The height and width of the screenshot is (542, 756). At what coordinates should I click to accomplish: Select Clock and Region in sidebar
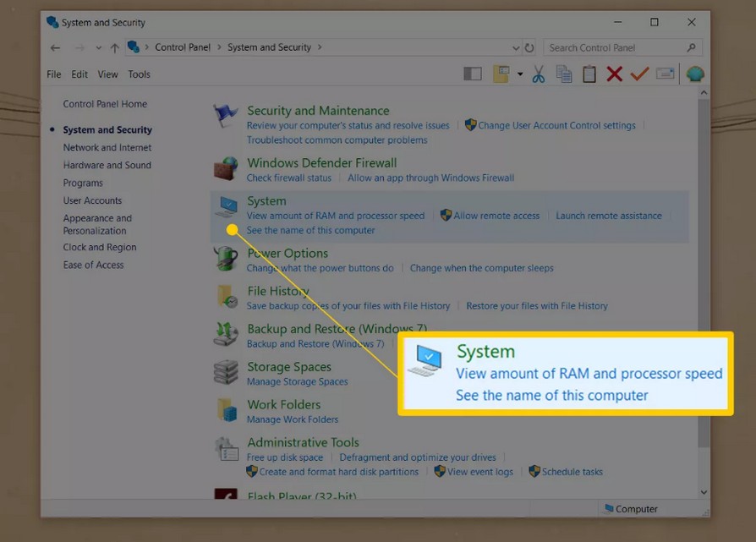click(99, 247)
